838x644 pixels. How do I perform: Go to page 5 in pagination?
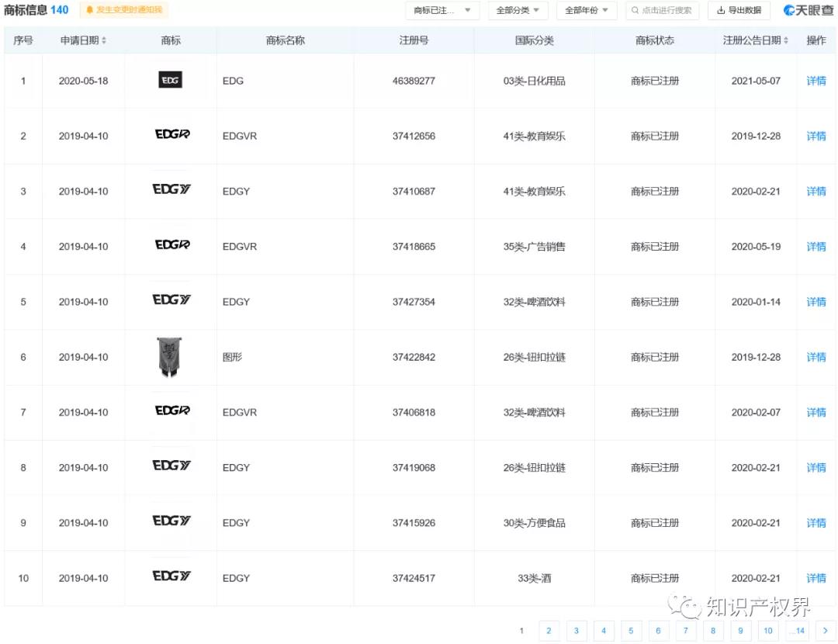point(631,631)
